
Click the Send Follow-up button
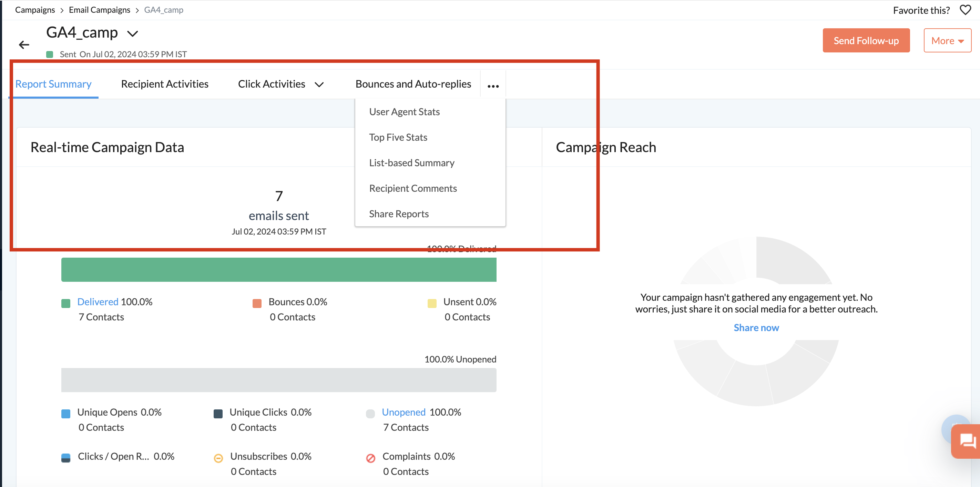click(x=866, y=40)
